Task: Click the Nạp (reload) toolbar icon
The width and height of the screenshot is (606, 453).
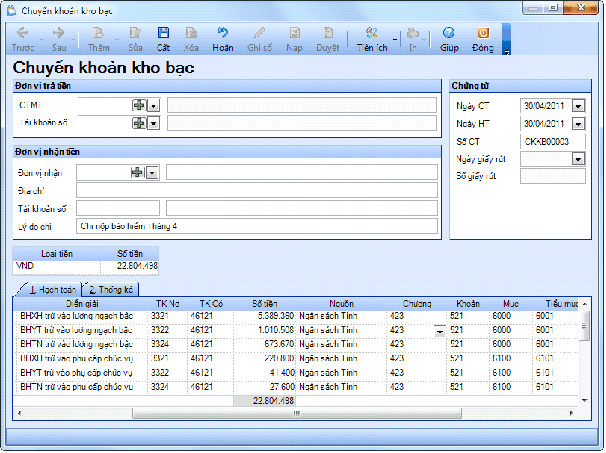Action: coord(294,39)
